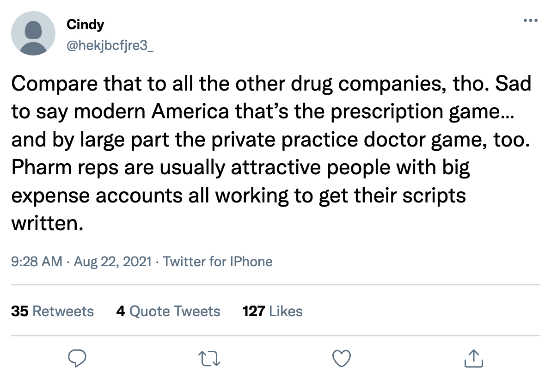
Task: Open the profile via the name Cindy
Action: tap(86, 24)
